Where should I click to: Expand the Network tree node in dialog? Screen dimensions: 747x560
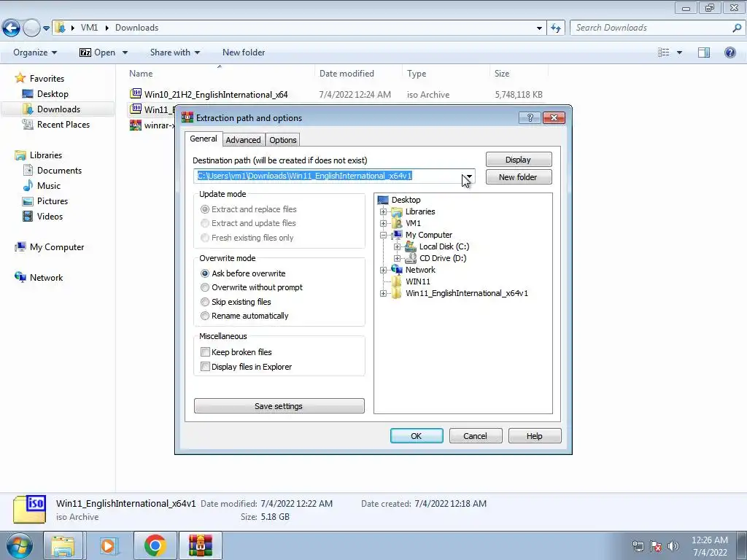(x=383, y=270)
